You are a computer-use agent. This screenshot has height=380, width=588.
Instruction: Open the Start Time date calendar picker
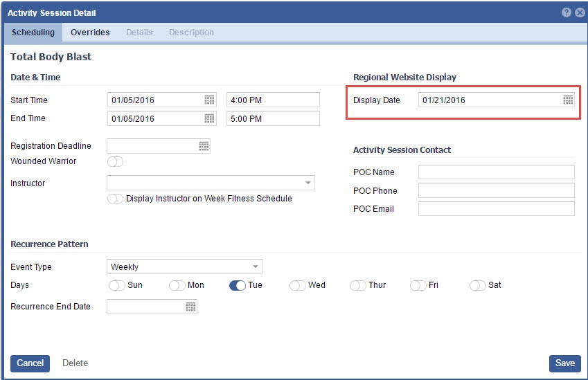click(x=209, y=100)
